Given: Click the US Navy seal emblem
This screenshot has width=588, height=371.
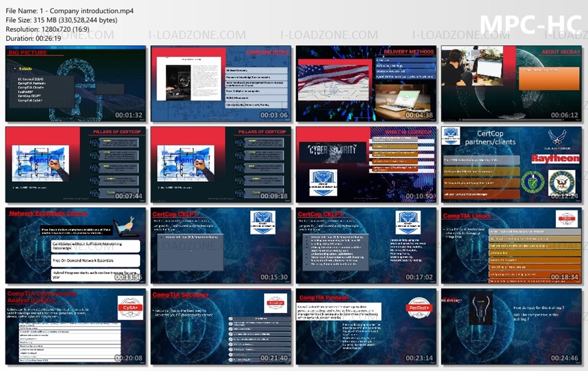Looking at the screenshot, I should (561, 182).
